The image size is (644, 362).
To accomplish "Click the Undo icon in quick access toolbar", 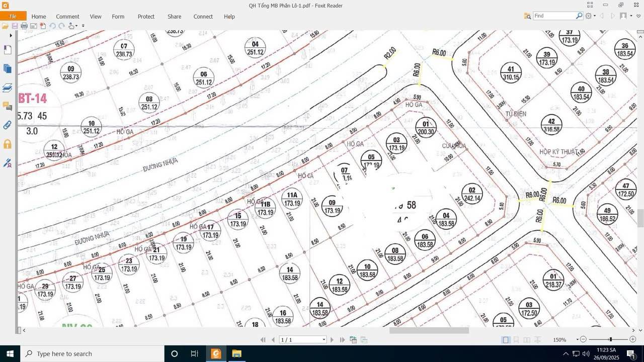I will 52,25.
